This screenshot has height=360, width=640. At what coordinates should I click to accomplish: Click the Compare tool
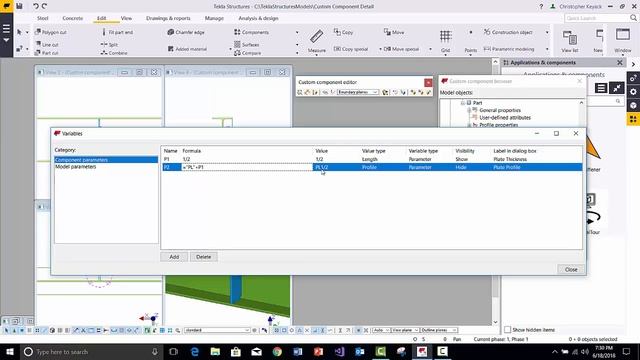(248, 53)
